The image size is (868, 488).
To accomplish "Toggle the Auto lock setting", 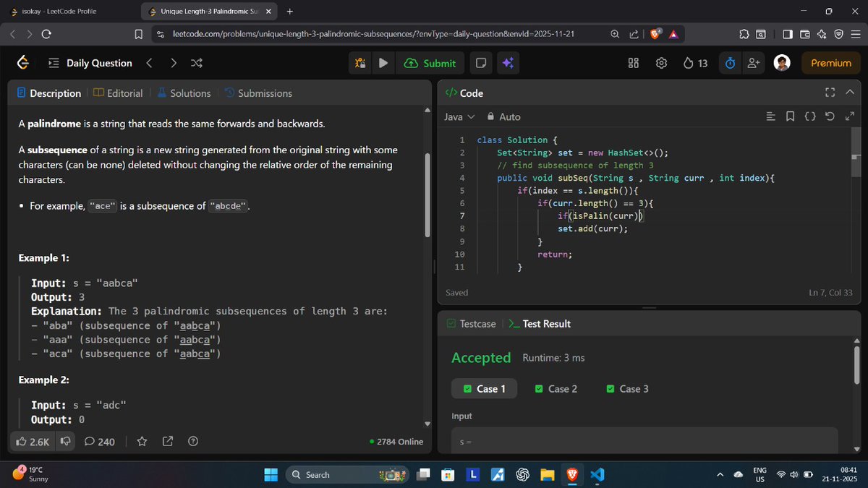I will [503, 116].
